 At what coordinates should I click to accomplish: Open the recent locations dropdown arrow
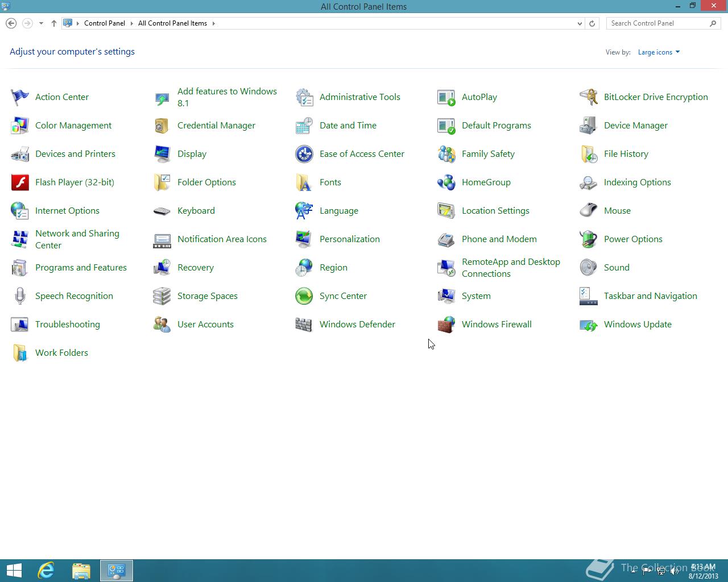coord(41,23)
